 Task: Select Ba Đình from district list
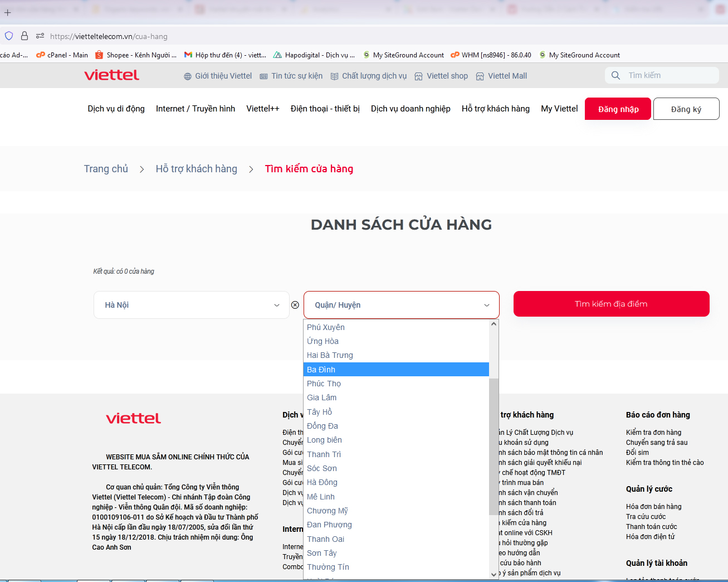coord(396,370)
